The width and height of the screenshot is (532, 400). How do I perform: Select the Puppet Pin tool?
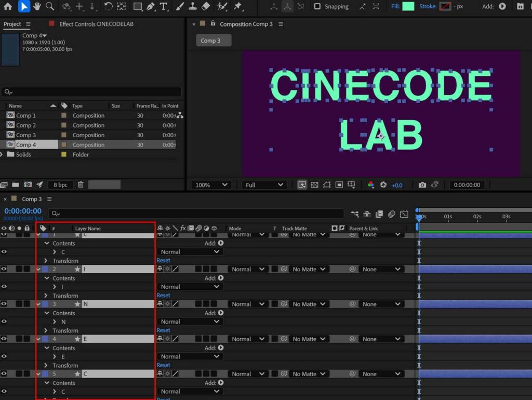(x=238, y=6)
